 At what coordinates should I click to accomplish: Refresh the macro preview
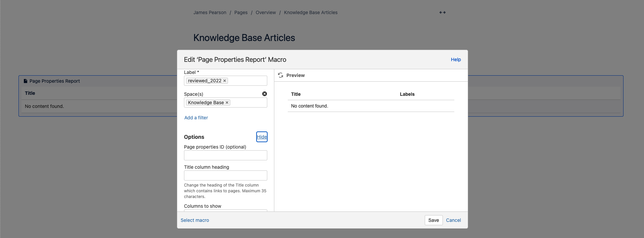(x=281, y=75)
